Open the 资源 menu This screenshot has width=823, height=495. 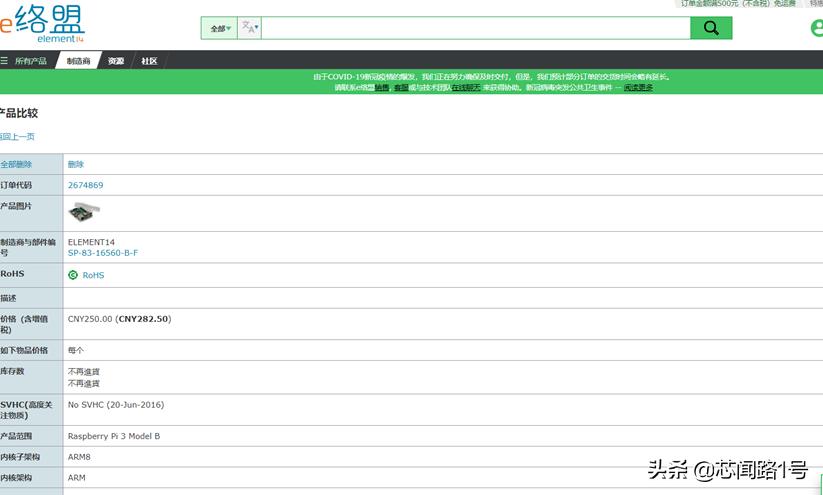point(116,61)
